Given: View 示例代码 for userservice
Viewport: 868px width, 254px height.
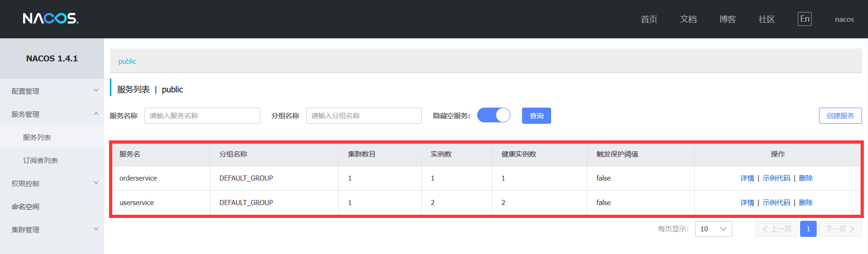Looking at the screenshot, I should pos(776,203).
